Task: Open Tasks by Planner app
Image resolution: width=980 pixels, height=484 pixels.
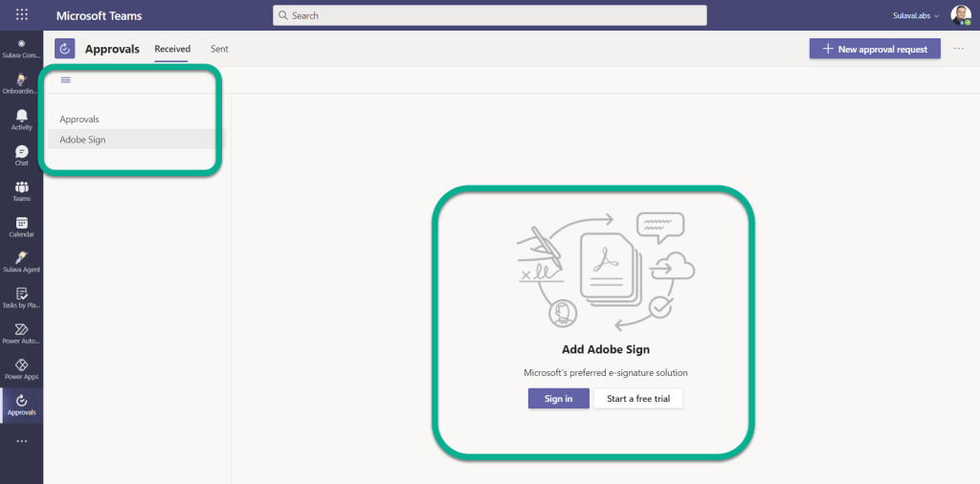Action: (21, 297)
